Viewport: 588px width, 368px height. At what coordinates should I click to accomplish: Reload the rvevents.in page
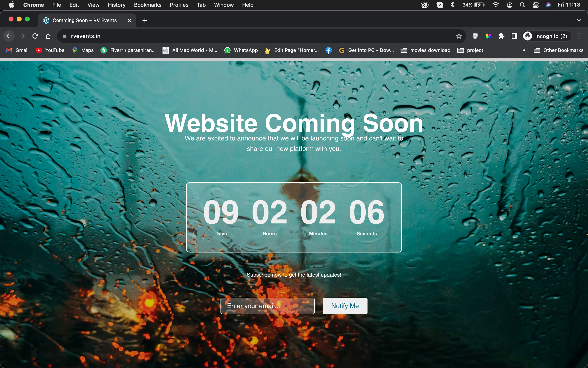pos(35,36)
